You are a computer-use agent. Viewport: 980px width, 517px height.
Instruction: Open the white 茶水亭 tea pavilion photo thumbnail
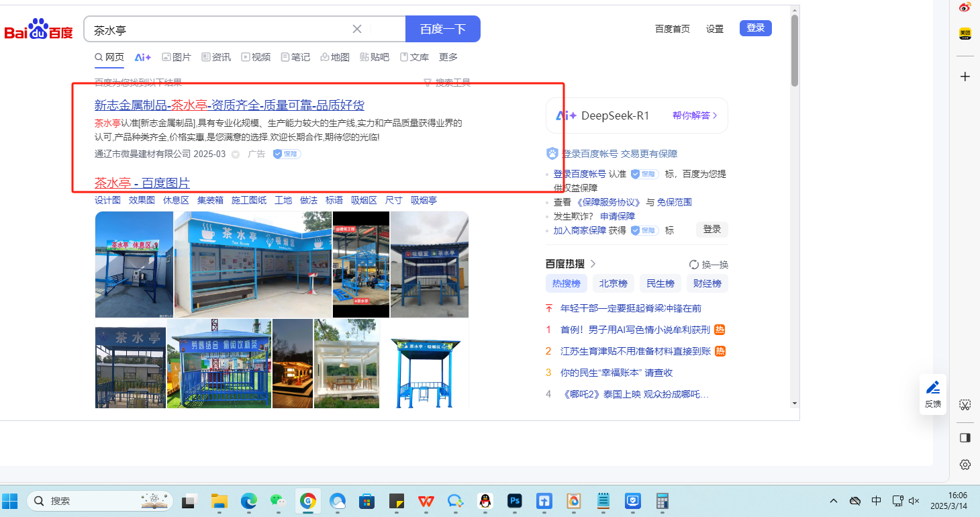tap(347, 363)
